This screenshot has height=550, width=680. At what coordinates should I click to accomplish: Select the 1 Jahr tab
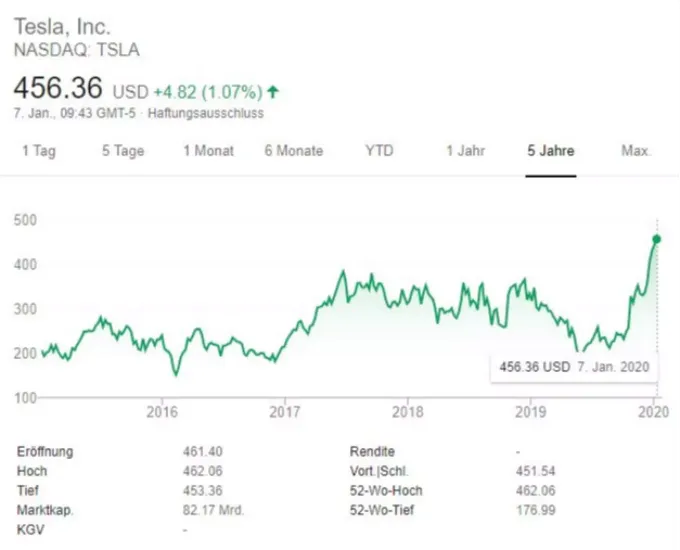pos(466,151)
